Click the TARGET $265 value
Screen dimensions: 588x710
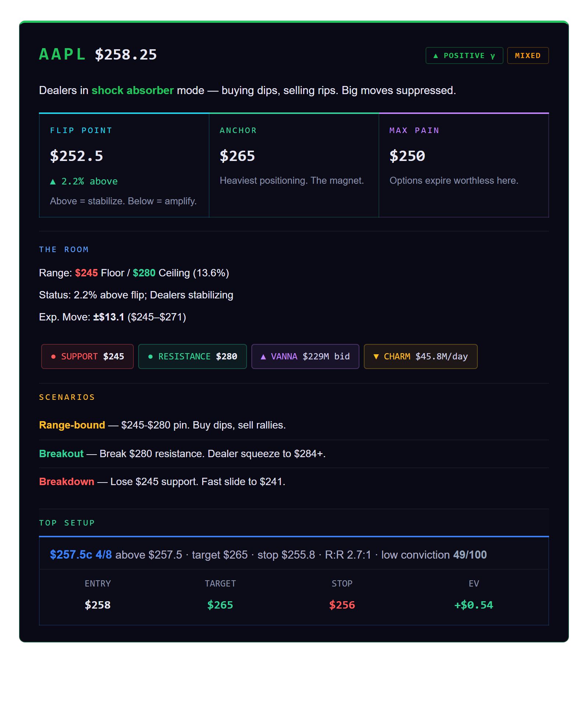pos(220,605)
